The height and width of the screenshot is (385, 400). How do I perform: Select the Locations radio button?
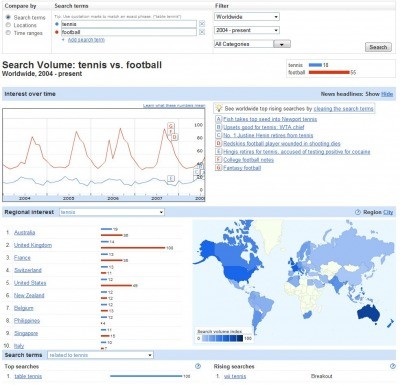click(8, 25)
